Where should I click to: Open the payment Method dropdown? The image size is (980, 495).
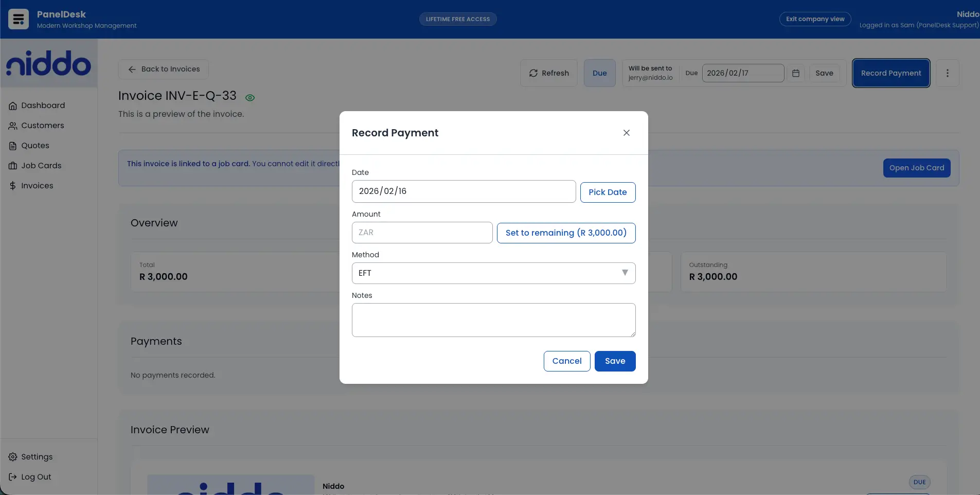[493, 273]
